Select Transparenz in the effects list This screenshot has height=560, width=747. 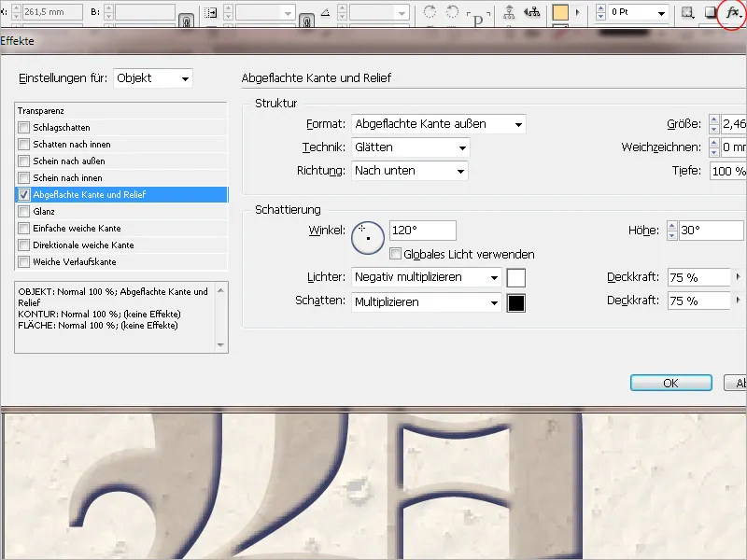tap(41, 111)
